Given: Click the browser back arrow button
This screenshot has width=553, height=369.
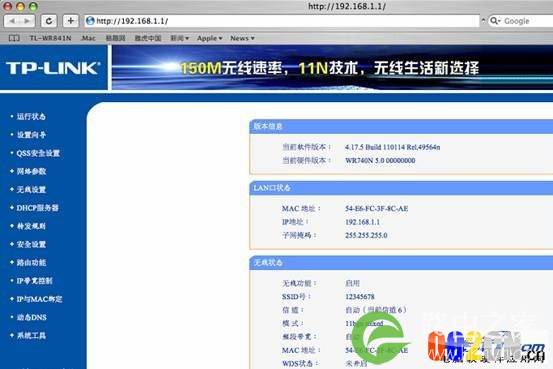Looking at the screenshot, I should click(12, 21).
